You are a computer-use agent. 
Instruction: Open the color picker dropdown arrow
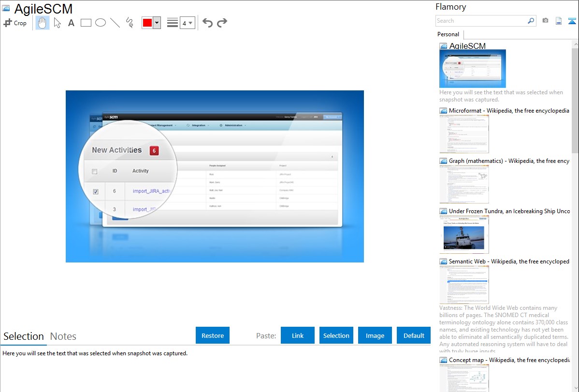157,23
